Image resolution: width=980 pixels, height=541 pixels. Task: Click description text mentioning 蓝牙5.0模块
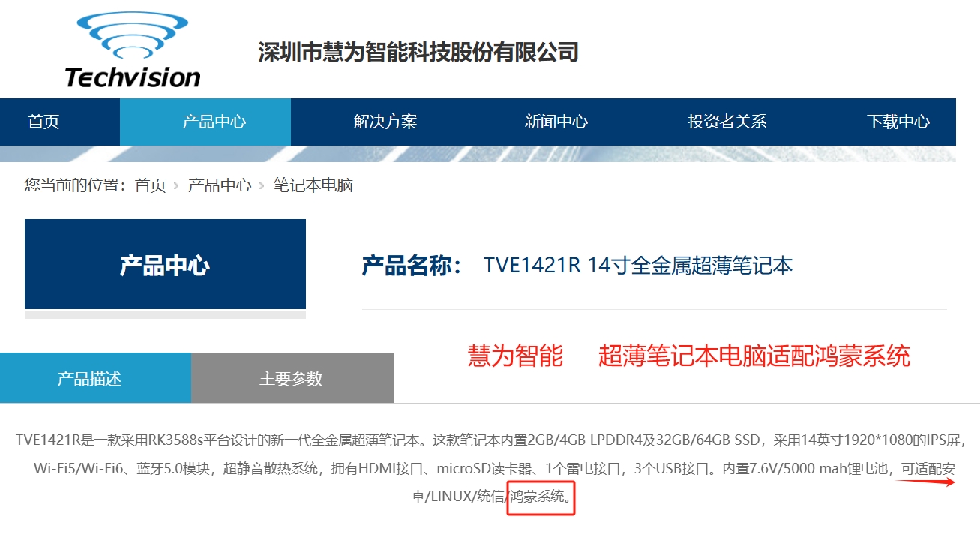(176, 469)
